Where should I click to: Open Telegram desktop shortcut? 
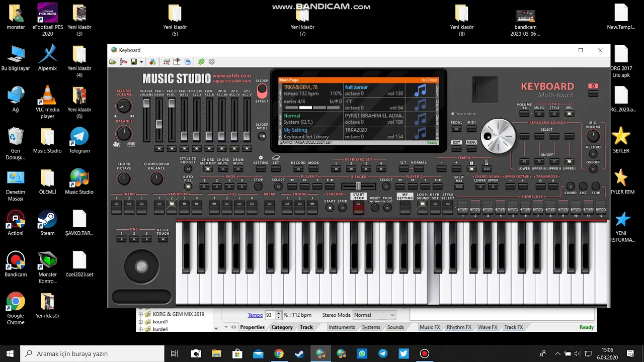[79, 140]
